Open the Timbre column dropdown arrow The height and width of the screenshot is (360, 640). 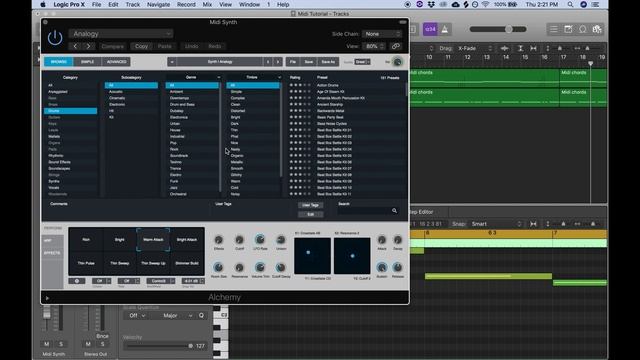tap(279, 77)
